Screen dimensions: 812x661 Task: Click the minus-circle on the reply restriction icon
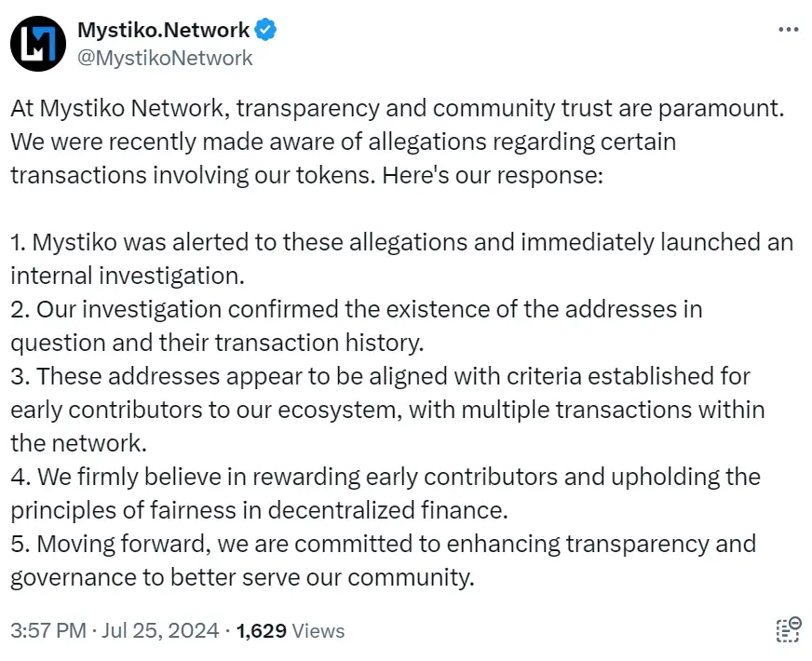pos(795,622)
